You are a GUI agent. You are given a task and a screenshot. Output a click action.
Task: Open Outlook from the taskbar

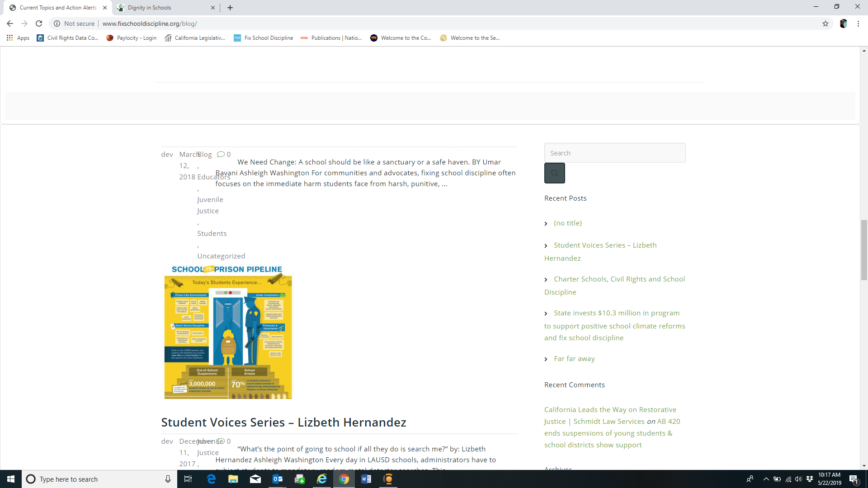pyautogui.click(x=278, y=479)
